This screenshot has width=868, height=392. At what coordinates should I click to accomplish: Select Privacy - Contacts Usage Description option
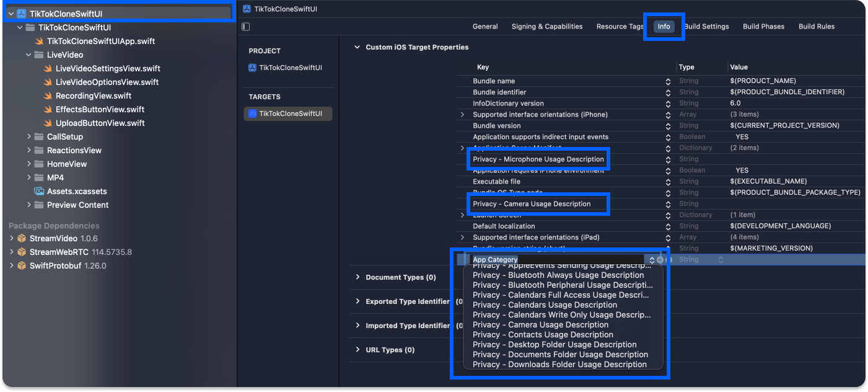541,334
